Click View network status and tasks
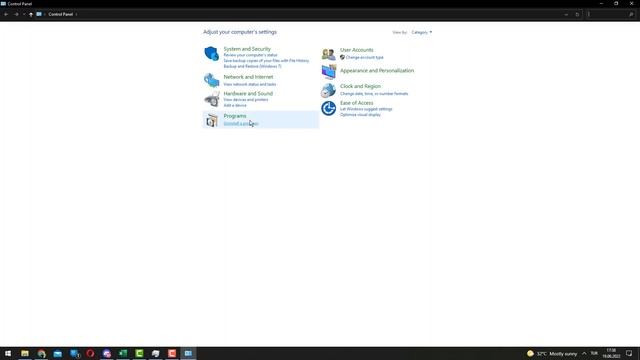This screenshot has width=640, height=360. 250,84
